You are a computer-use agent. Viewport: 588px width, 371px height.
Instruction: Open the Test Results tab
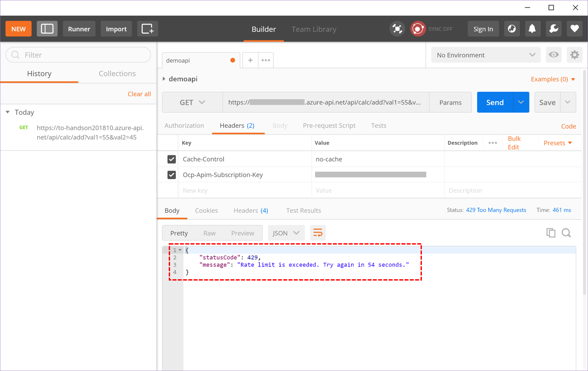pos(303,210)
